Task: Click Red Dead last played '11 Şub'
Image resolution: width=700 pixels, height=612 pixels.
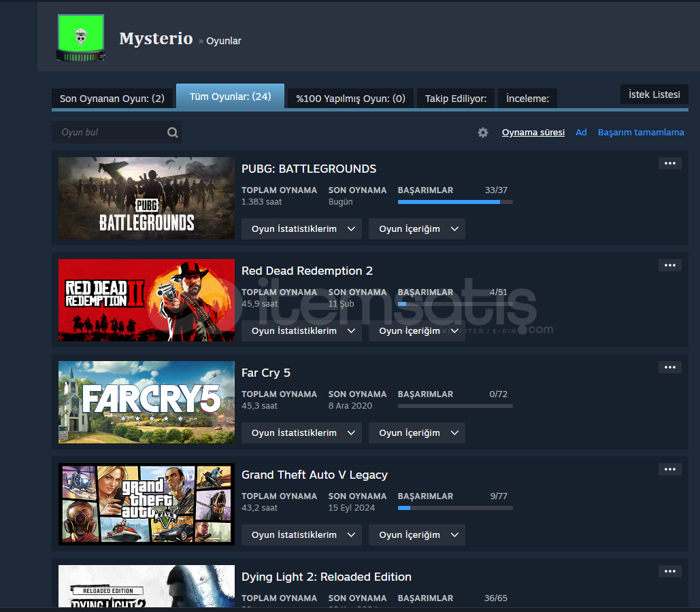Action: (x=341, y=303)
